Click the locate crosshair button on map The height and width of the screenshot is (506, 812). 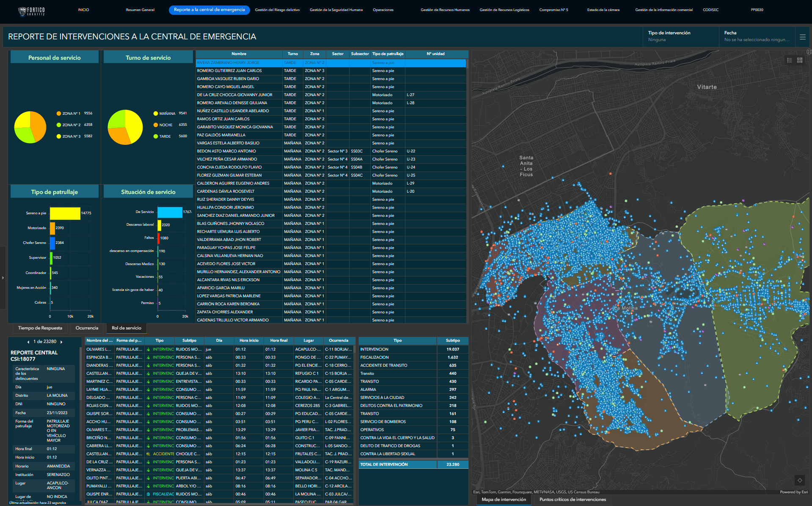[x=800, y=480]
